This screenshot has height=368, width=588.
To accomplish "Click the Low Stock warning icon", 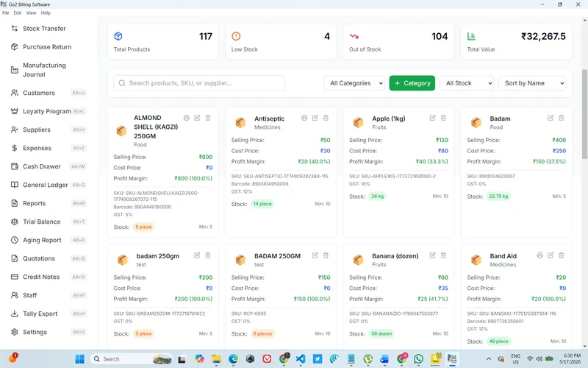I will point(236,36).
